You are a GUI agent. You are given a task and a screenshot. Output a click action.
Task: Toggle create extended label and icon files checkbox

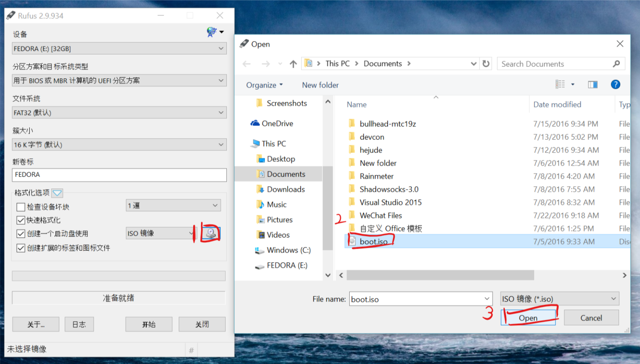(x=21, y=248)
